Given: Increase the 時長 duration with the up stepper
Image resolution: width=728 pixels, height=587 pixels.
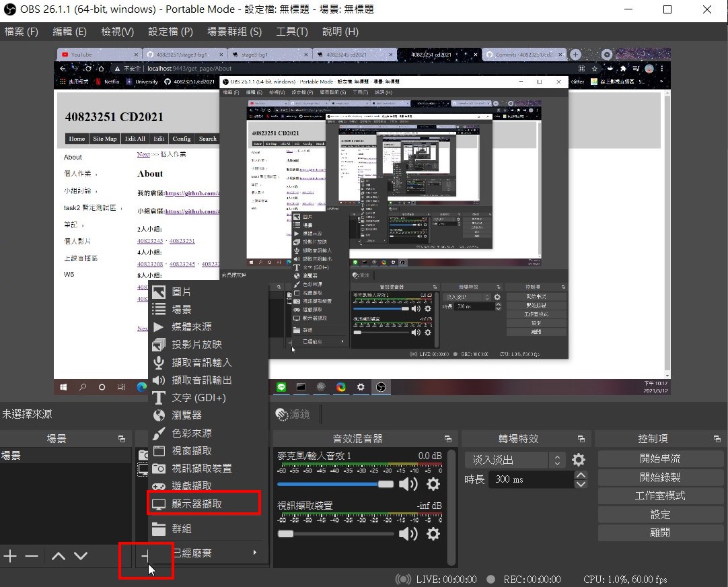Looking at the screenshot, I should (581, 475).
